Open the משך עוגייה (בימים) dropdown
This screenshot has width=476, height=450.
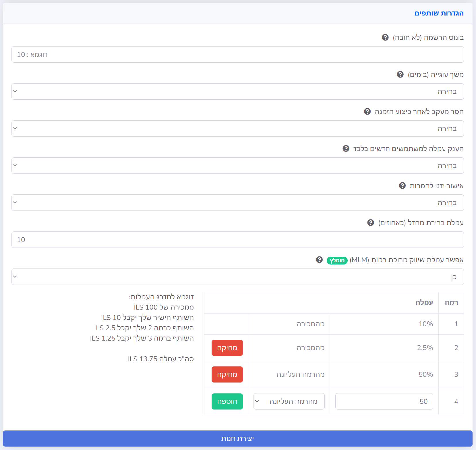237,92
